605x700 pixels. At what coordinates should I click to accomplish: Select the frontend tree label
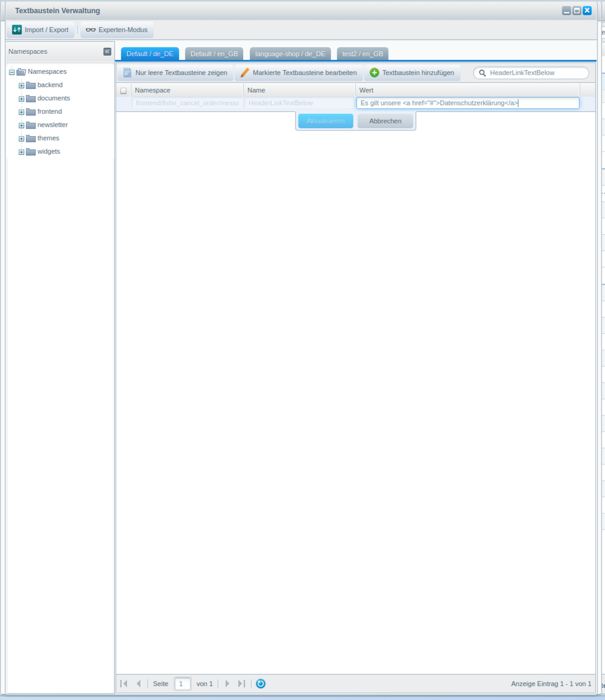pos(50,112)
